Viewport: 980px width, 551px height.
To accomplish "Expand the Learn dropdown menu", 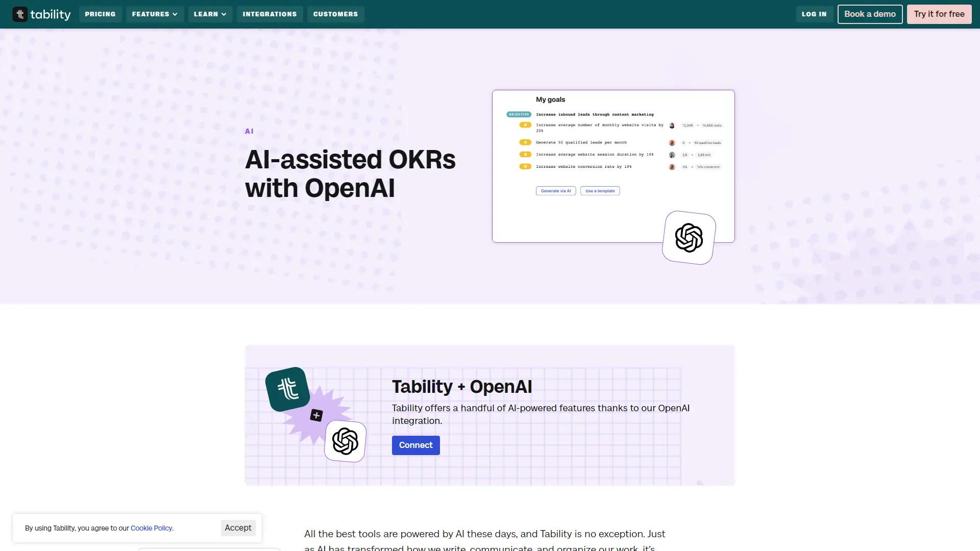I will pyautogui.click(x=210, y=14).
